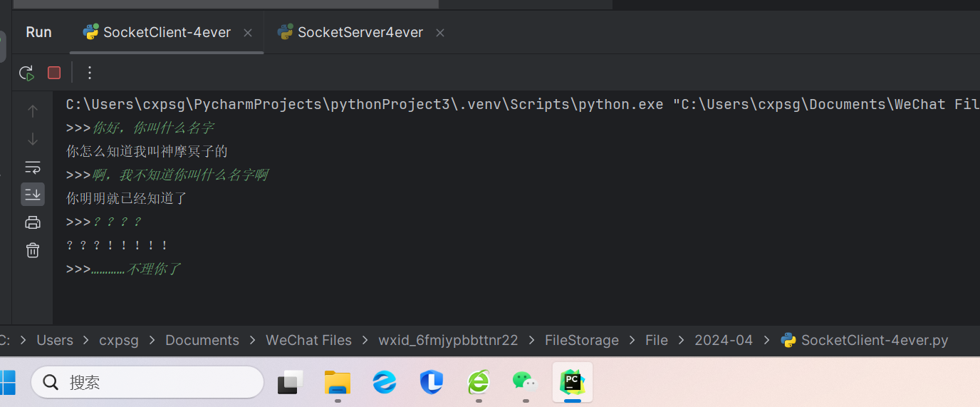
Task: Click the Windows taskbar search box
Action: tap(147, 383)
